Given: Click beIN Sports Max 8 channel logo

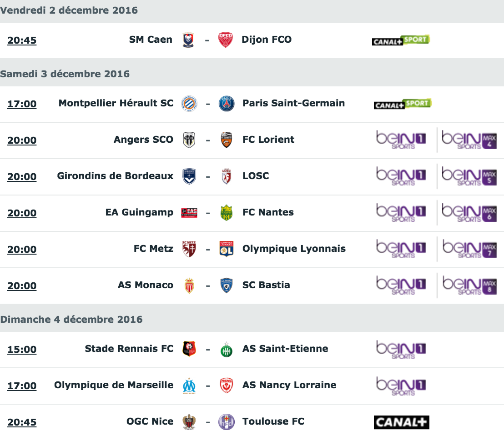Looking at the screenshot, I should [x=469, y=286].
